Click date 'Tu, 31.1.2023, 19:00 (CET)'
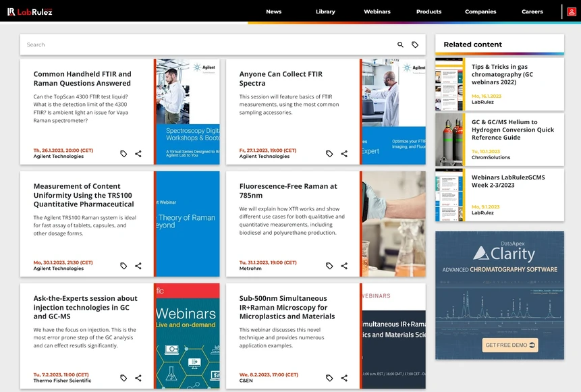This screenshot has height=392, width=581. 268,262
